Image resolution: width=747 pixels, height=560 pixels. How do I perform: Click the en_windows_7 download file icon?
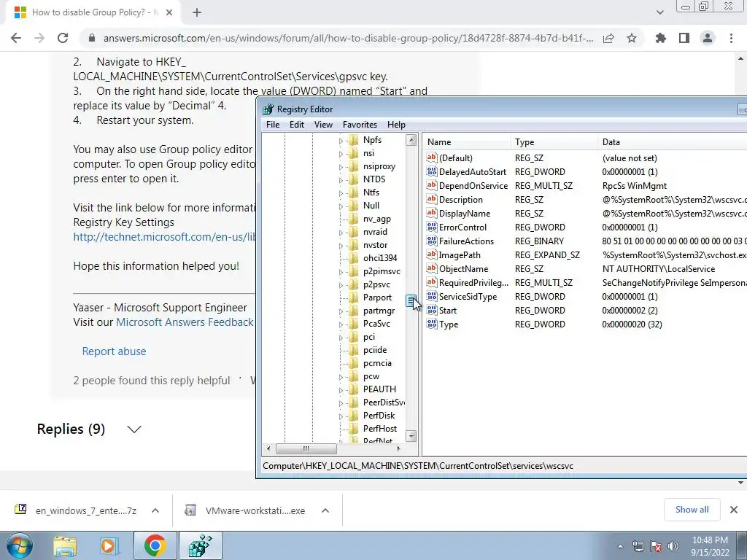[x=20, y=510]
